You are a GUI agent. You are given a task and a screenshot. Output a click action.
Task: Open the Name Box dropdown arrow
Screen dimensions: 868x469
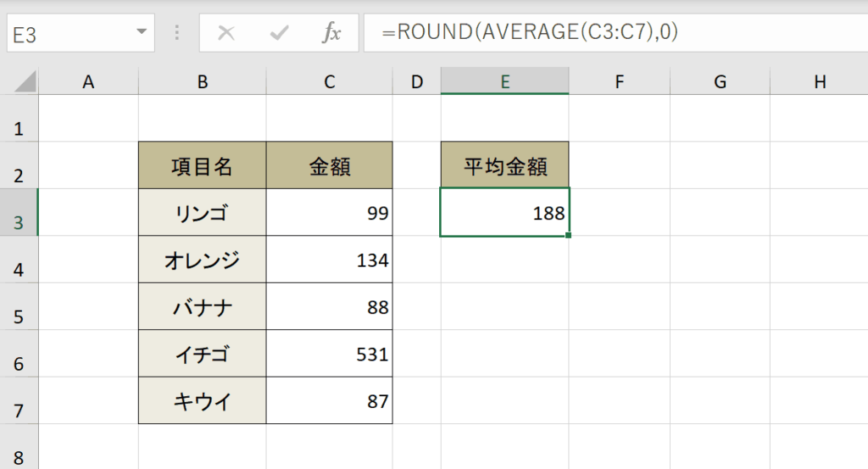pos(142,32)
